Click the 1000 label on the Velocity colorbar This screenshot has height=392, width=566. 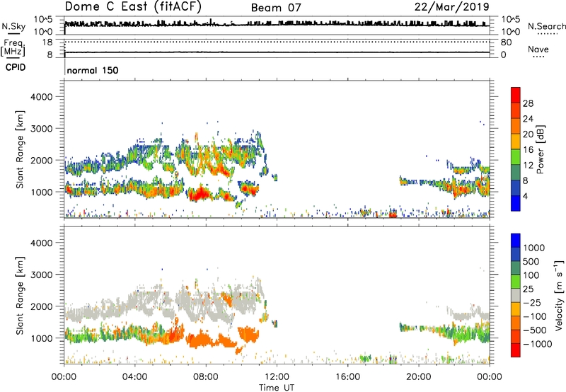pyautogui.click(x=534, y=248)
